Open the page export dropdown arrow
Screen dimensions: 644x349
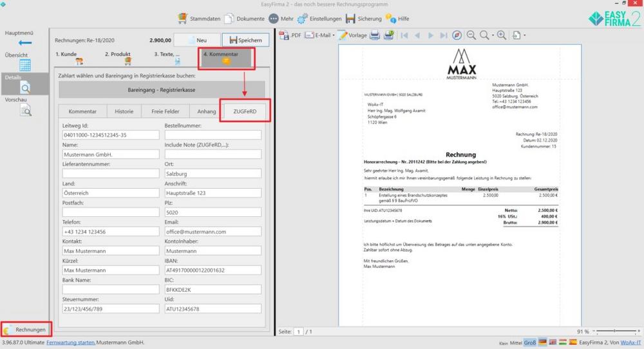coord(524,35)
